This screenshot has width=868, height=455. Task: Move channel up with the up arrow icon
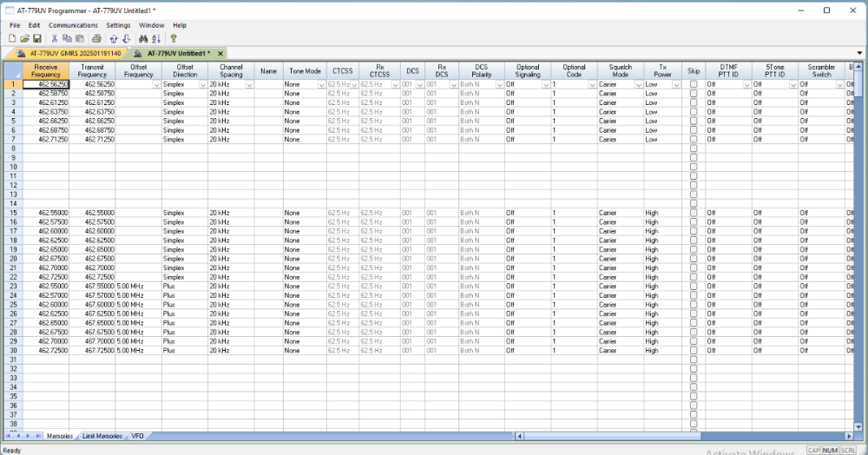point(114,39)
